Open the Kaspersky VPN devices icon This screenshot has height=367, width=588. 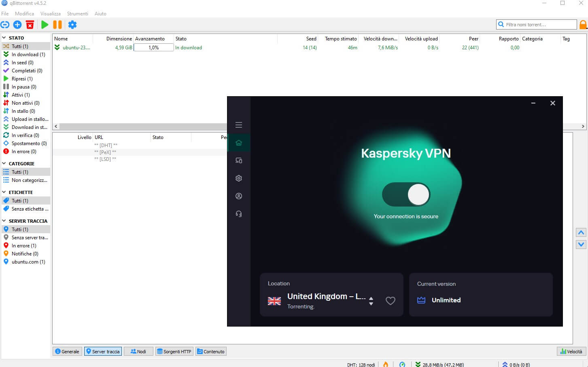coord(239,160)
